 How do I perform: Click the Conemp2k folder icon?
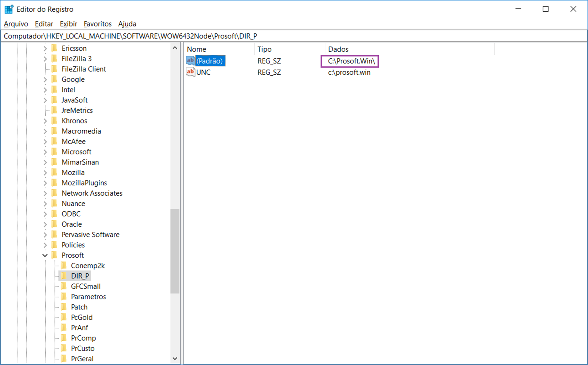click(x=64, y=266)
